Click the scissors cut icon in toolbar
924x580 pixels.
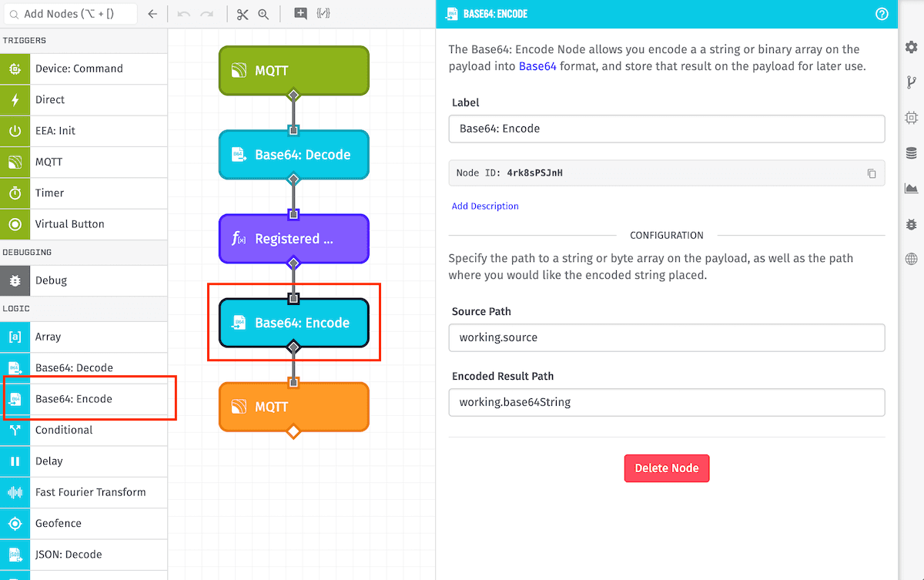pyautogui.click(x=243, y=14)
